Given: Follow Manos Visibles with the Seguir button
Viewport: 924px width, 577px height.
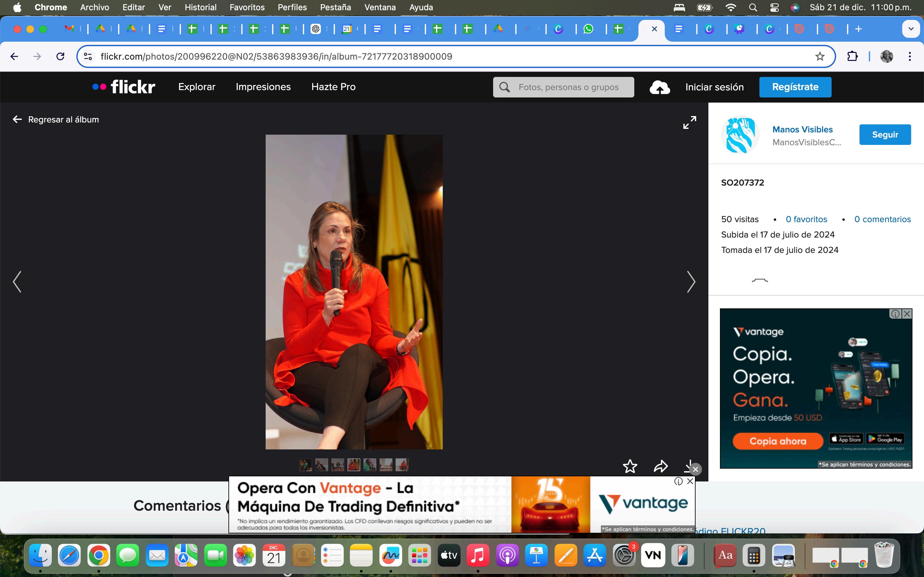Looking at the screenshot, I should [x=885, y=135].
